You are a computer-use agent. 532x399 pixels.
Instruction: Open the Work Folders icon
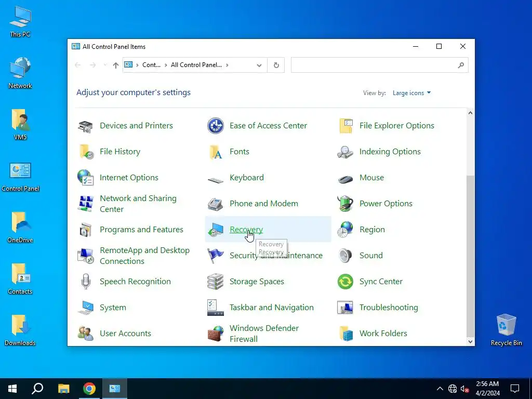[x=345, y=334]
